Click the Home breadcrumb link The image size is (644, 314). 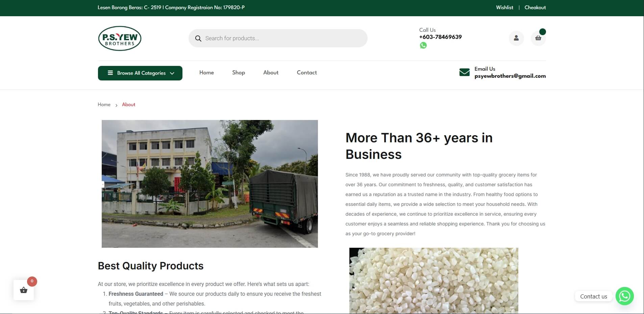click(104, 104)
